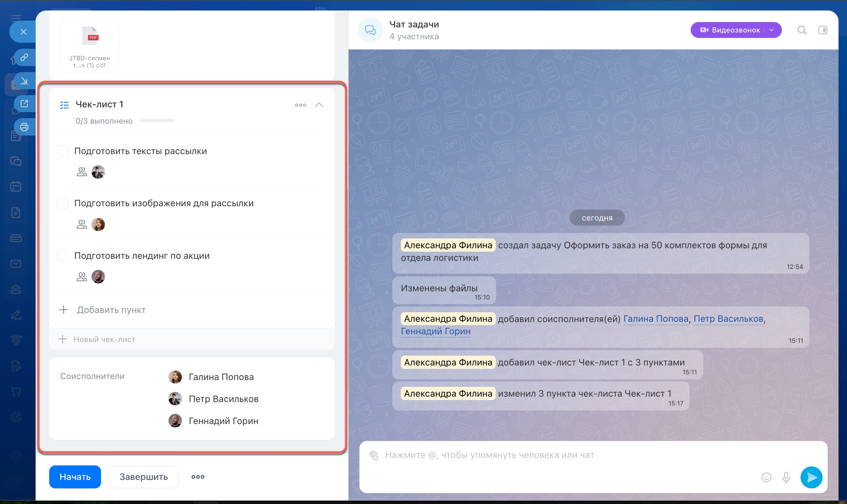The image size is (847, 504).
Task: Tick 'Подготовить лендинг по акции' checkbox
Action: point(62,255)
